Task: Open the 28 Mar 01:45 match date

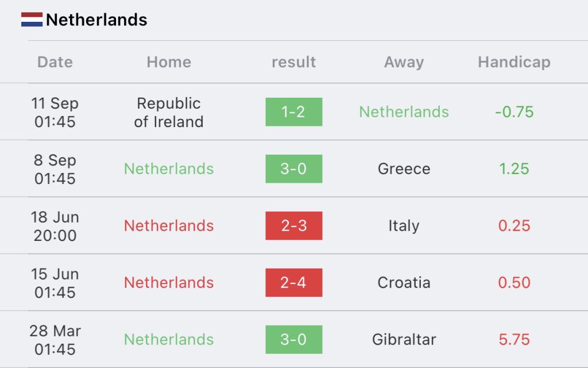Action: coord(55,340)
